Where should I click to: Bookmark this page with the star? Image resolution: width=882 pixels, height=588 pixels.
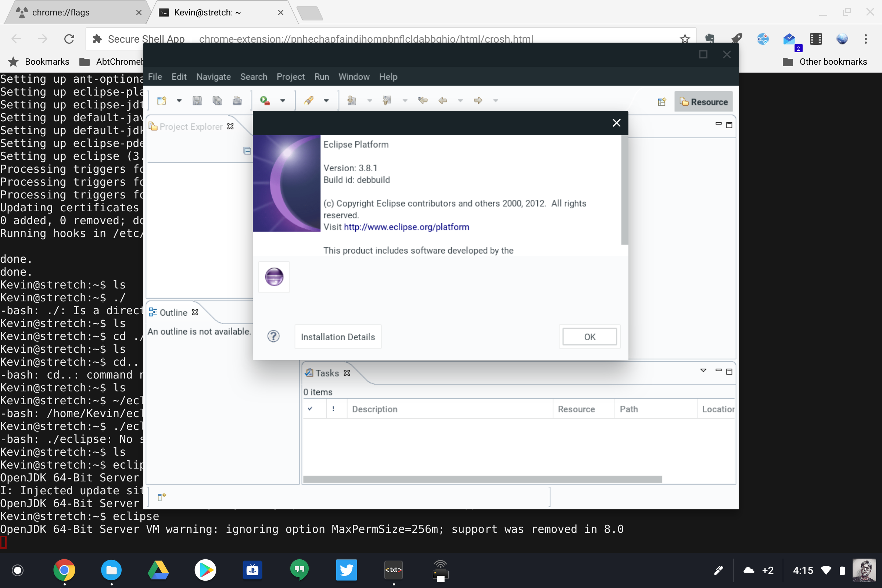685,39
